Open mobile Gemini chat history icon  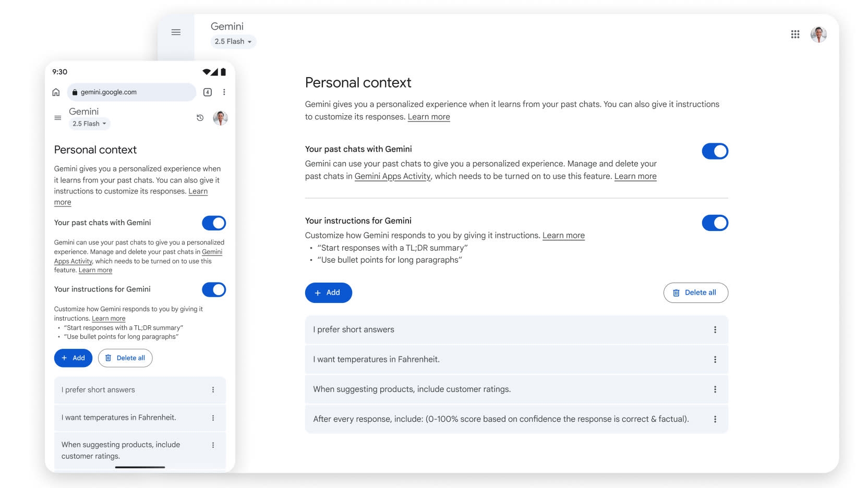point(200,118)
